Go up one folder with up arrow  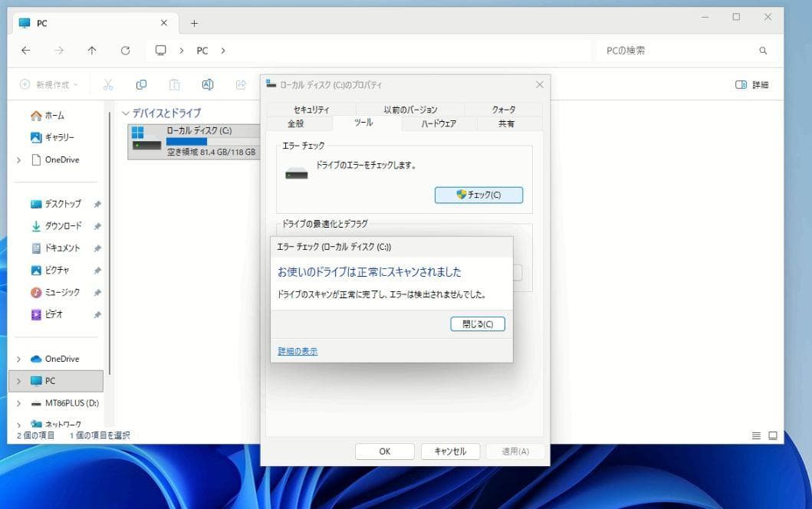click(92, 51)
